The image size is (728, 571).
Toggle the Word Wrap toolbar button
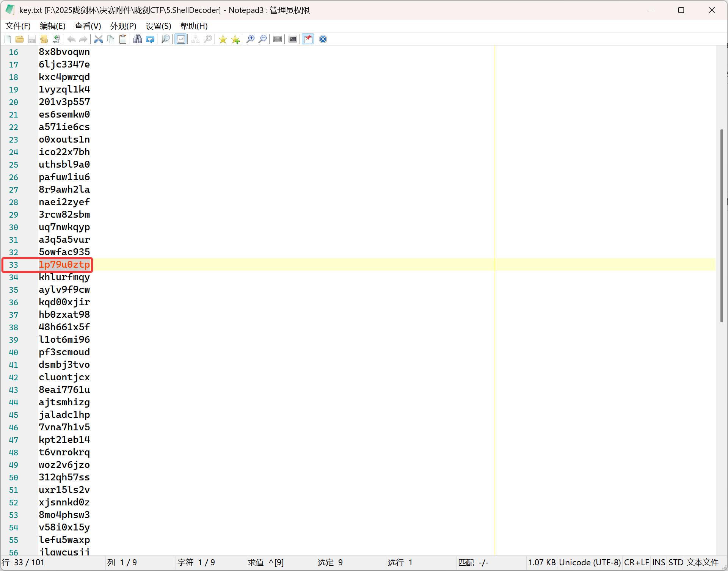[181, 39]
